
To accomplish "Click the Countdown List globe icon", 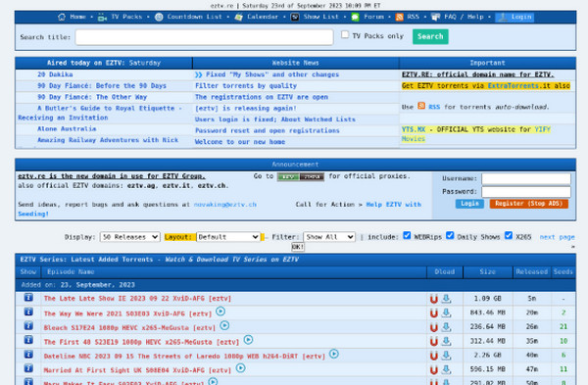I will (159, 17).
